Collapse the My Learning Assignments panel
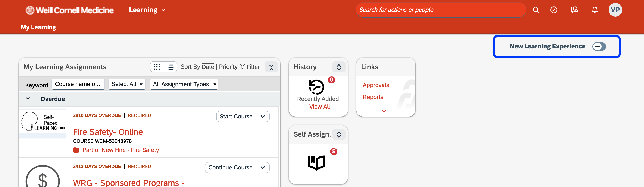 coord(271,67)
